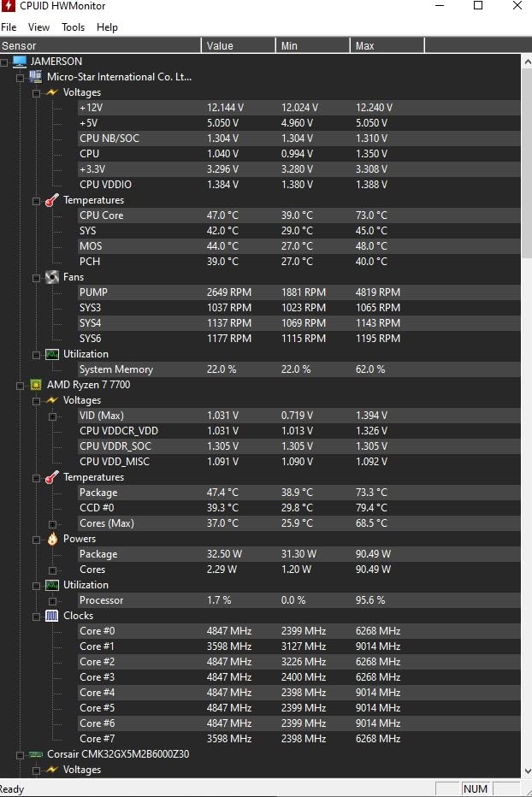Collapse the AMD Ryzen Clocks section
This screenshot has height=797, width=532.
pyautogui.click(x=36, y=616)
